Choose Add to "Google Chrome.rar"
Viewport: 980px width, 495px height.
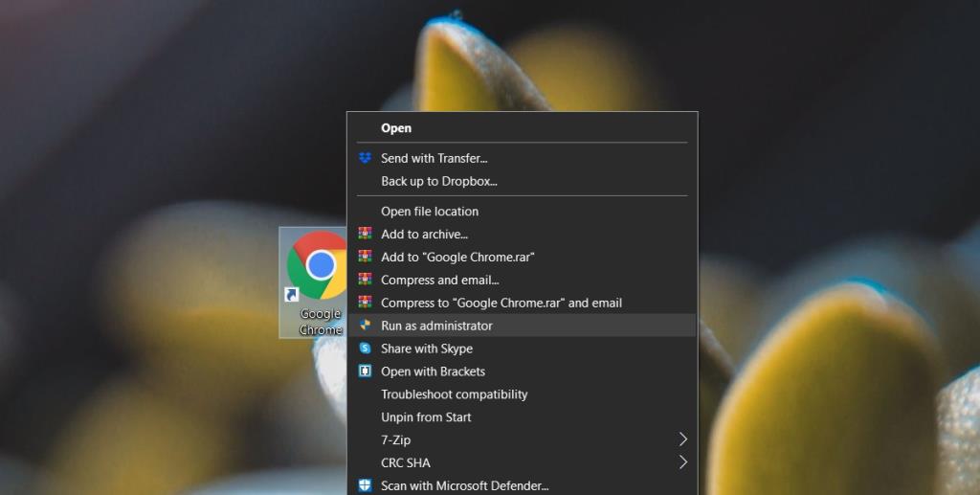click(x=523, y=257)
